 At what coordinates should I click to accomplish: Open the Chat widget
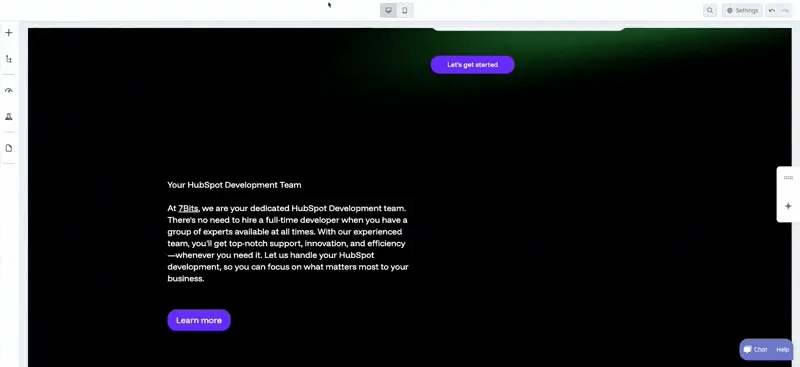point(756,350)
